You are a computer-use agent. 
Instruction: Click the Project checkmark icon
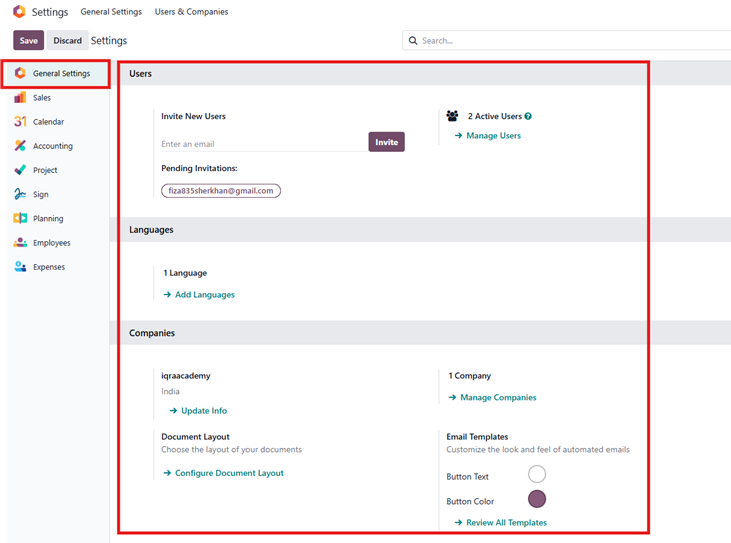point(20,170)
